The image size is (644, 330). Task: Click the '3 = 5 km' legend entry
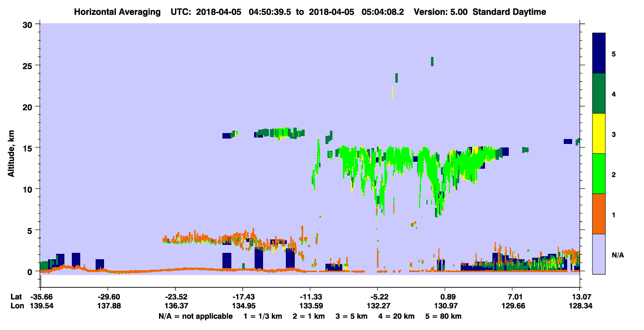pos(352,316)
